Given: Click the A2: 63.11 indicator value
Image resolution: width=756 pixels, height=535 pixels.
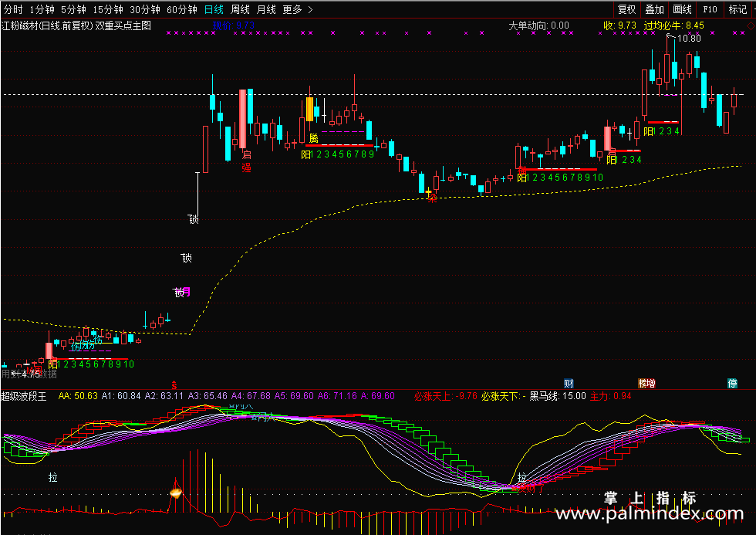Looking at the screenshot, I should coord(164,396).
